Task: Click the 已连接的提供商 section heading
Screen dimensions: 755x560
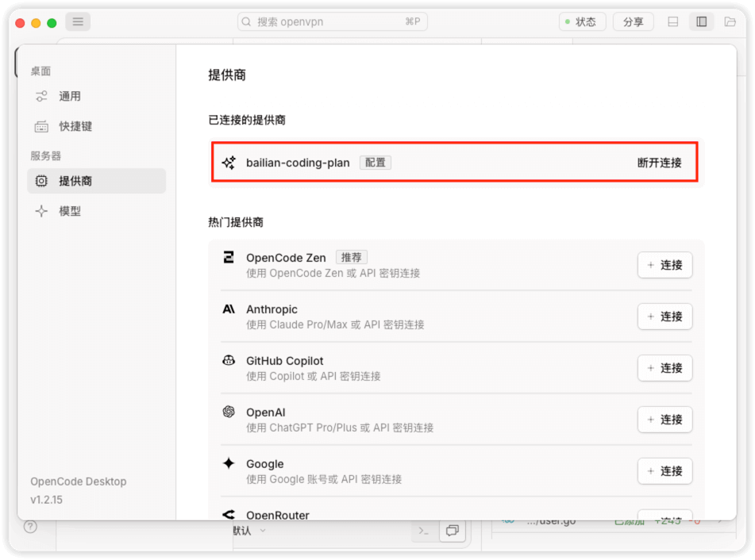Action: tap(247, 121)
